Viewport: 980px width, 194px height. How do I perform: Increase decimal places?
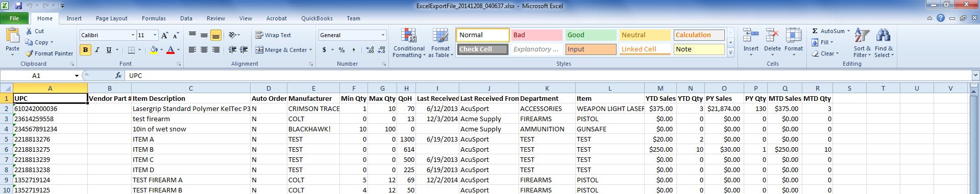point(370,50)
